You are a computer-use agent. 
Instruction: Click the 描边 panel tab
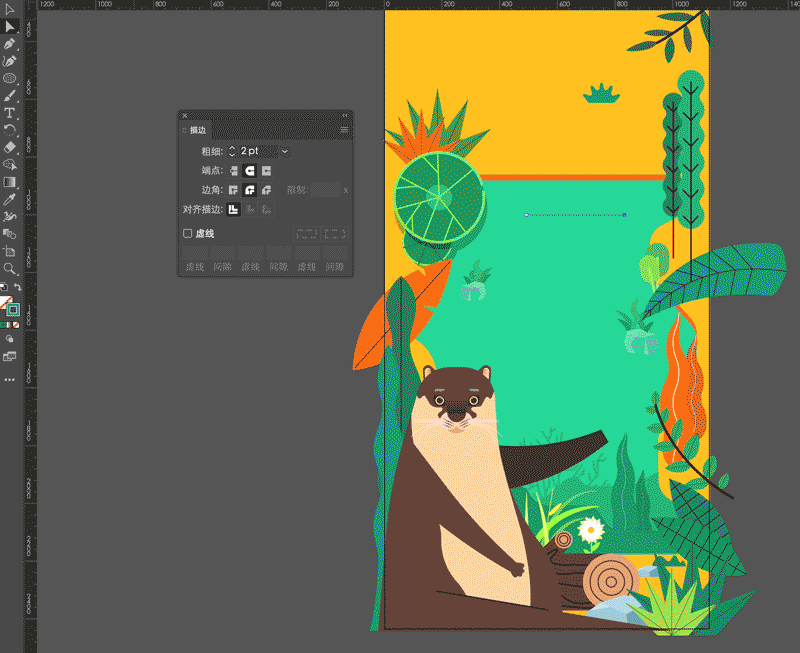pyautogui.click(x=197, y=130)
